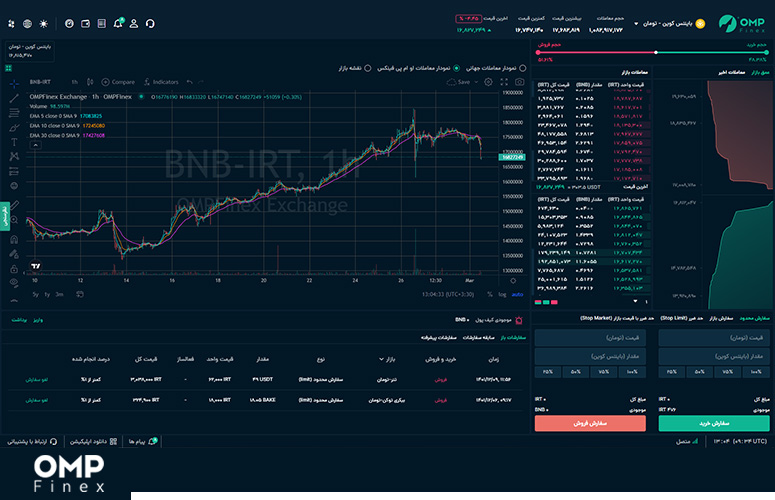The width and height of the screenshot is (775, 500).
Task: Switch to the معاملات اخیر recent trades tab
Action: click(731, 72)
